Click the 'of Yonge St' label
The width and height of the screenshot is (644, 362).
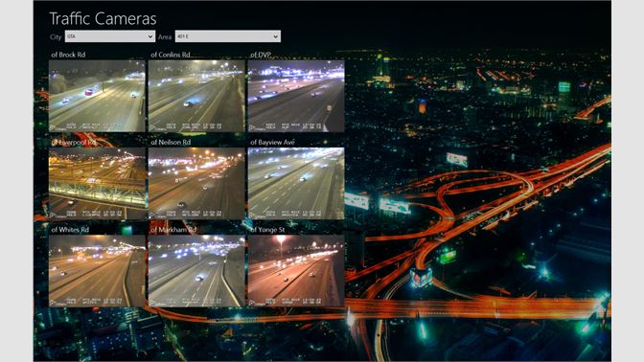tap(267, 230)
